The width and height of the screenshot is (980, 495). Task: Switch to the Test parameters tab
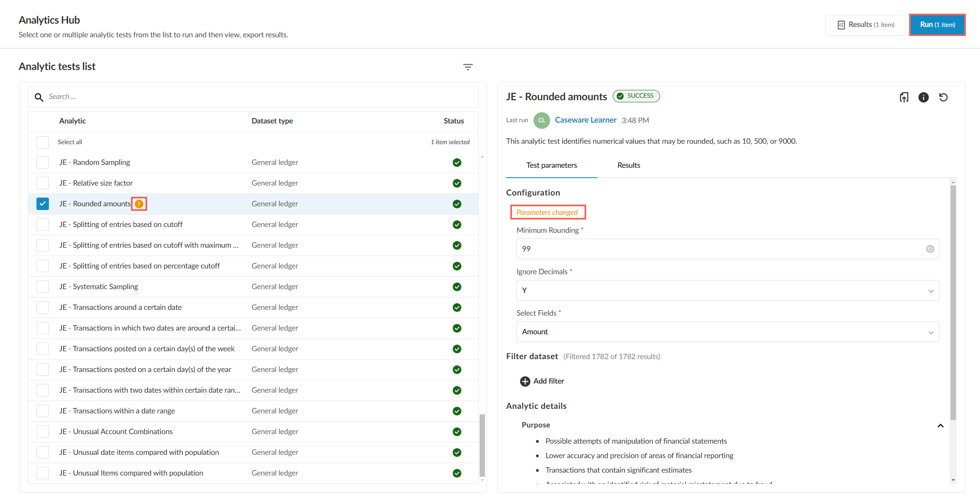[x=551, y=165]
